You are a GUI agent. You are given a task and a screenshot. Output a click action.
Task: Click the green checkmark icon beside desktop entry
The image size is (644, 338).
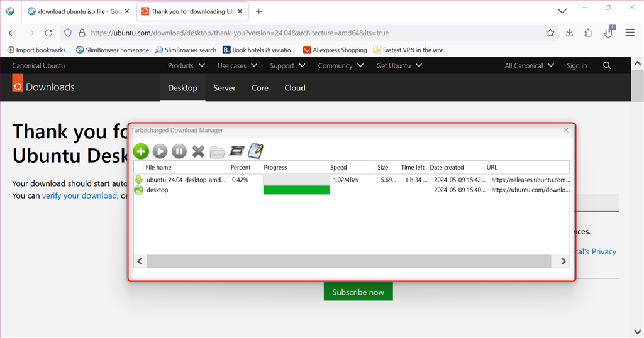pos(139,190)
